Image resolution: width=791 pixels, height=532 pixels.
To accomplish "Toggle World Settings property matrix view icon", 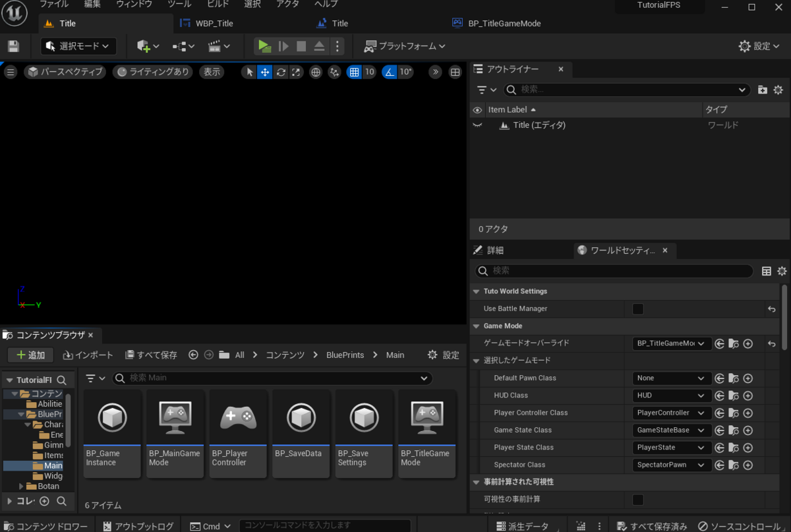I will click(x=767, y=271).
